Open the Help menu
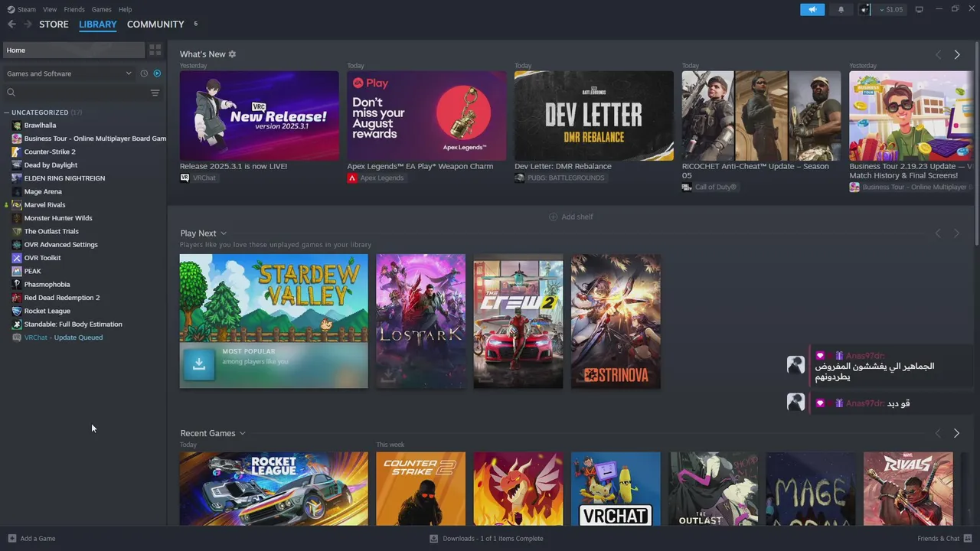Image resolution: width=980 pixels, height=551 pixels. pyautogui.click(x=126, y=9)
